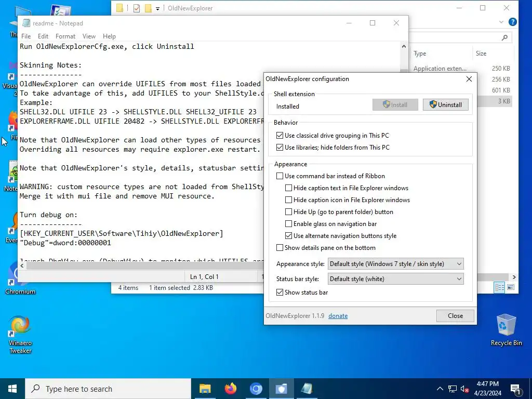Image resolution: width=532 pixels, height=399 pixels.
Task: Open Notepad's Edit menu
Action: (43, 36)
